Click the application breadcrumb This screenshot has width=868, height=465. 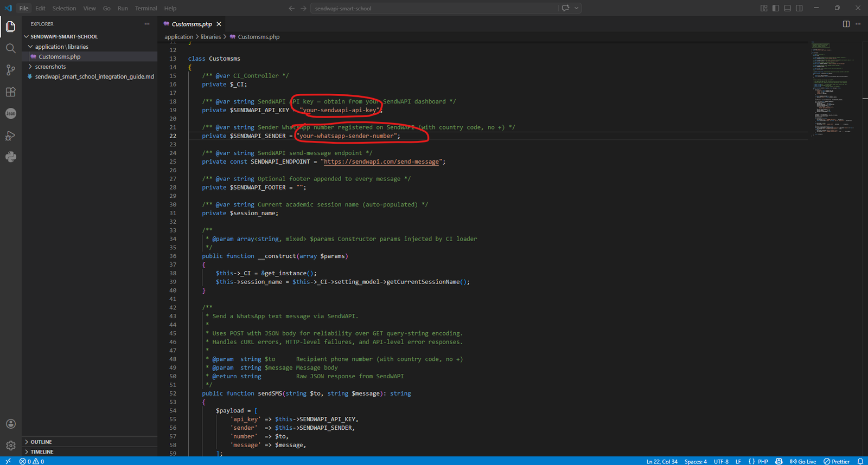(x=179, y=37)
